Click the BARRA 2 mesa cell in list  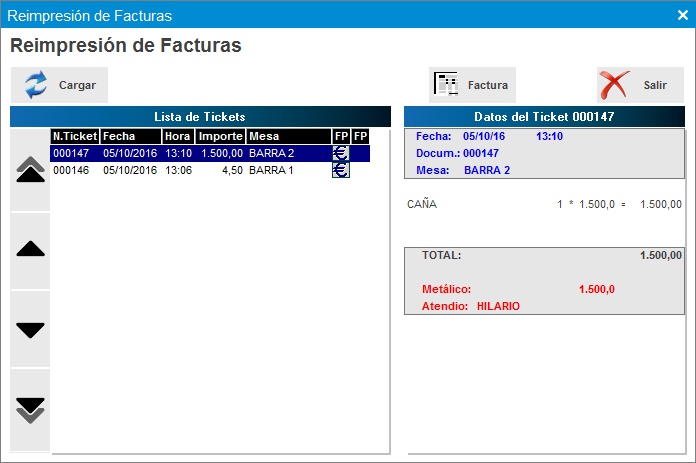[x=272, y=154]
